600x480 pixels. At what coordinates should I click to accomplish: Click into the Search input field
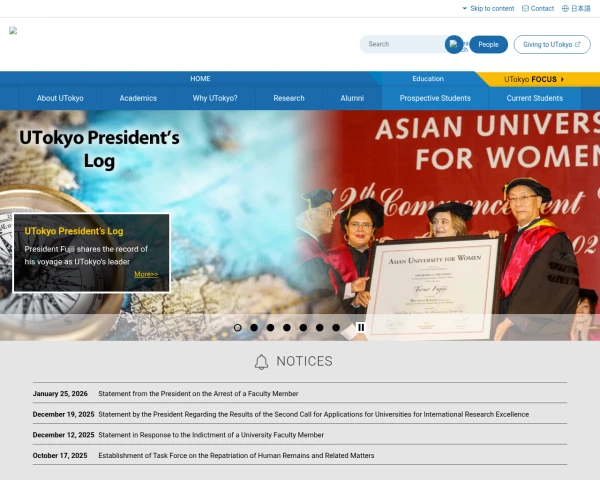coord(402,44)
